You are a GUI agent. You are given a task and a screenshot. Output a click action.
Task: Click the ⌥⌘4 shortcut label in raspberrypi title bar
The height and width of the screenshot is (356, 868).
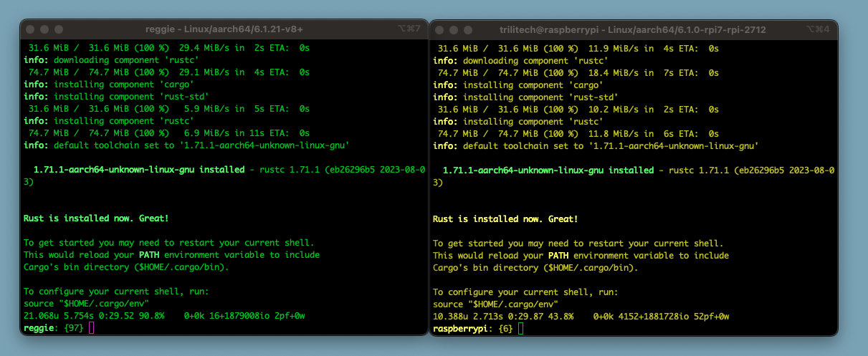818,29
